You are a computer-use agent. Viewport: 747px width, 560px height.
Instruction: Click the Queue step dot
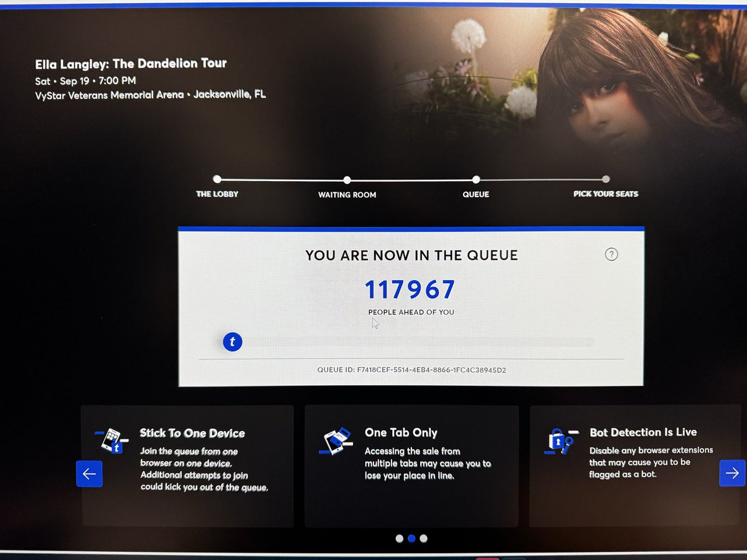[x=476, y=180]
